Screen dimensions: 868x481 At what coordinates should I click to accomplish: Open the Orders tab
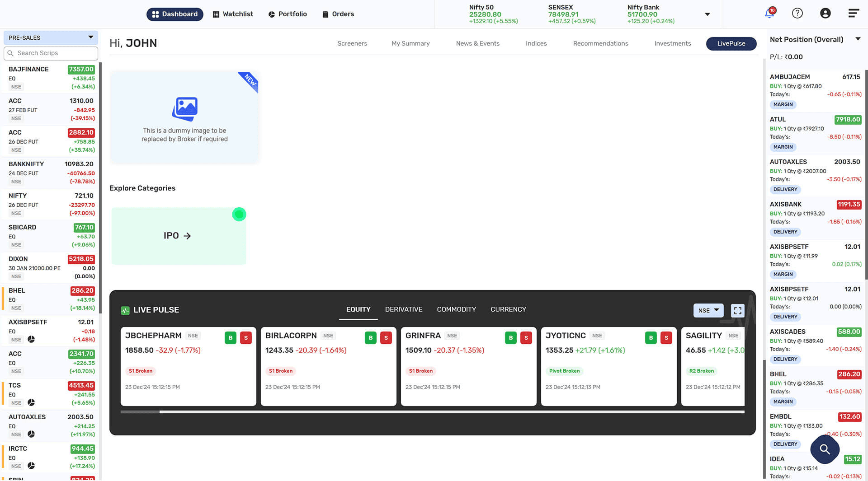click(338, 14)
